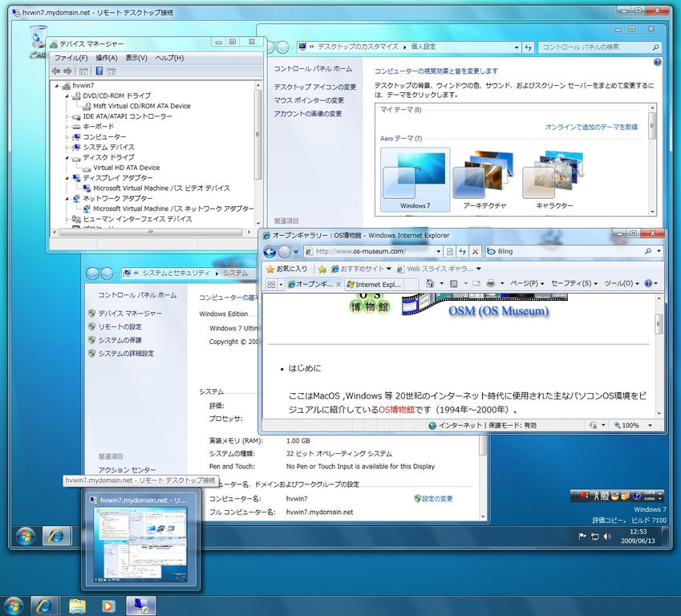Click Device Manager toolbar Help icon
The height and width of the screenshot is (616, 681).
[x=99, y=71]
